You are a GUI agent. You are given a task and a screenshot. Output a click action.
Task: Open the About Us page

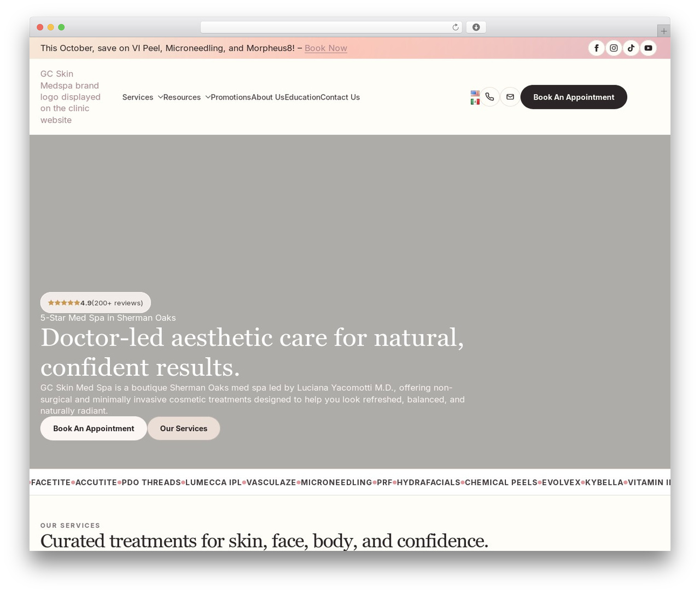tap(268, 97)
